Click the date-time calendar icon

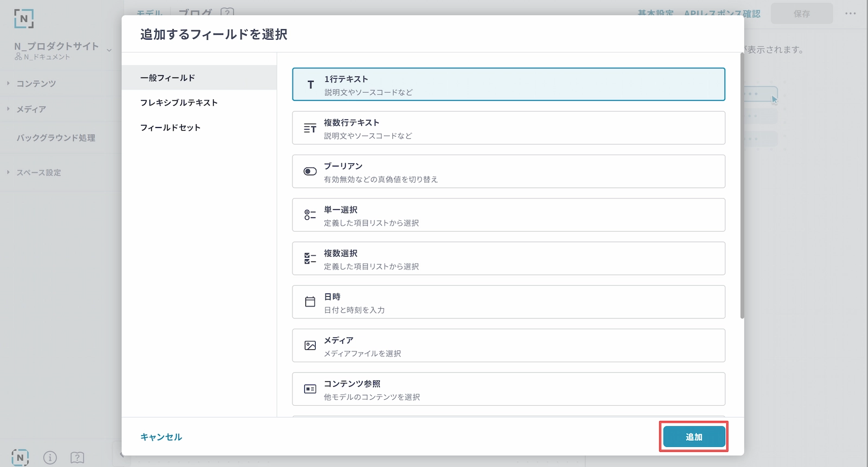310,302
